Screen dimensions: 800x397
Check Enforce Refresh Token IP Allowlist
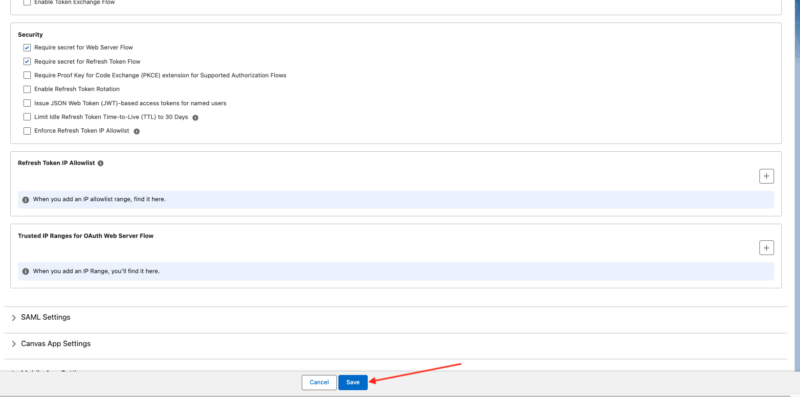click(27, 131)
